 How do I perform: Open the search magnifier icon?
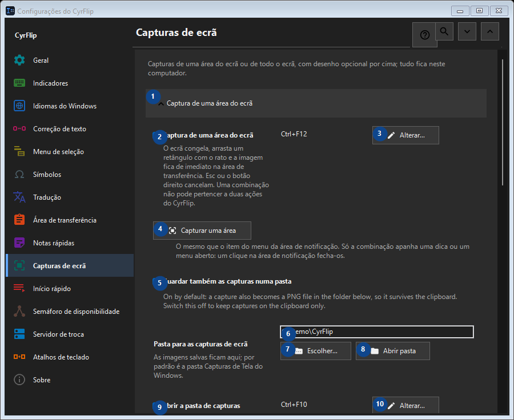(x=444, y=31)
